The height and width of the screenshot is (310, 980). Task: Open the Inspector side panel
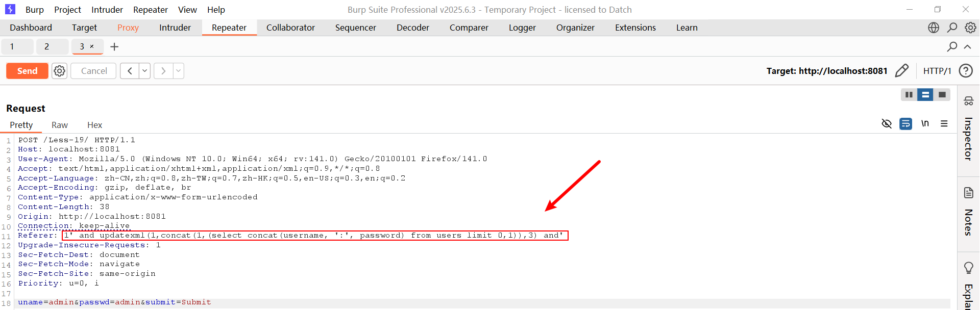click(968, 131)
